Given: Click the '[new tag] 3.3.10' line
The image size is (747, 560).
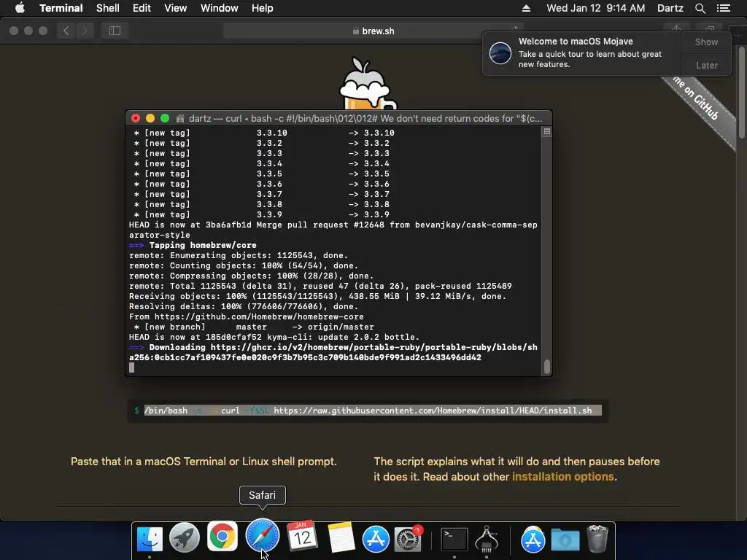Looking at the screenshot, I should tap(264, 133).
